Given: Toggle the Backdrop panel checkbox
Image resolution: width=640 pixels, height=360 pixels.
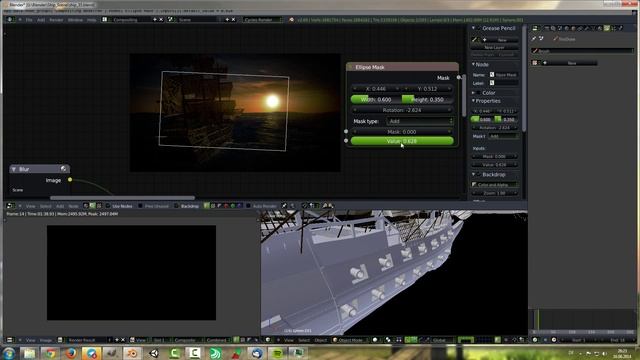Looking at the screenshot, I should click(479, 174).
